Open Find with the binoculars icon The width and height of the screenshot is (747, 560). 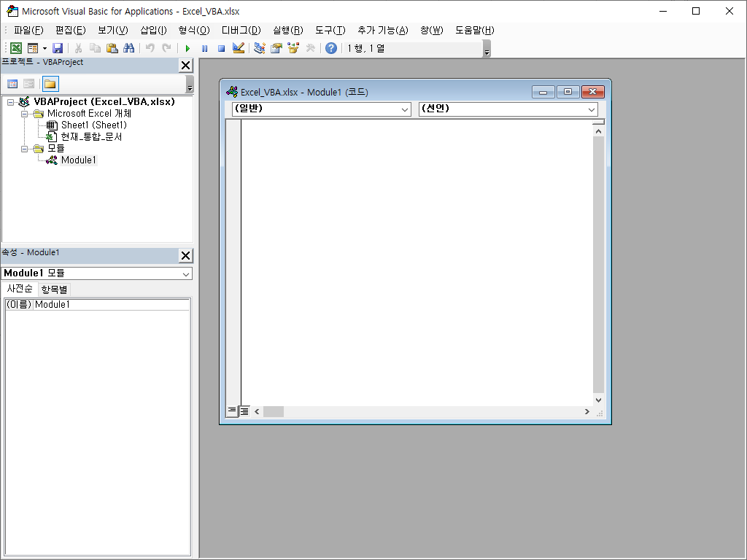[128, 48]
